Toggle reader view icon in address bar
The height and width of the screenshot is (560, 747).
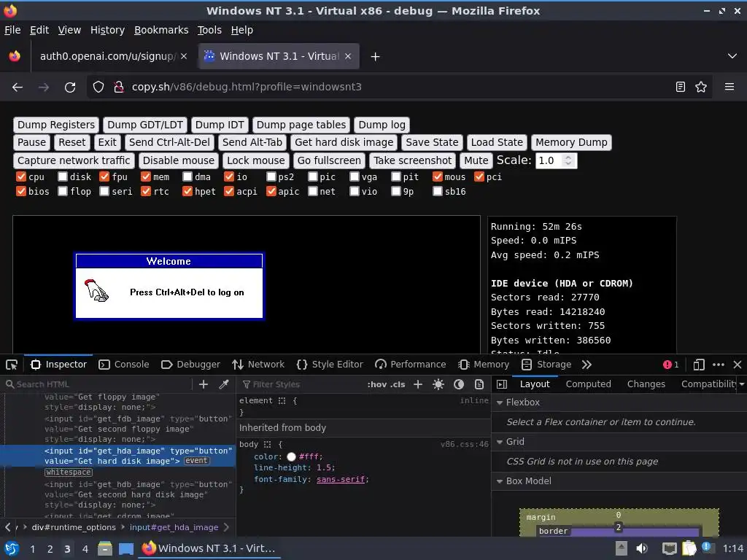[681, 87]
